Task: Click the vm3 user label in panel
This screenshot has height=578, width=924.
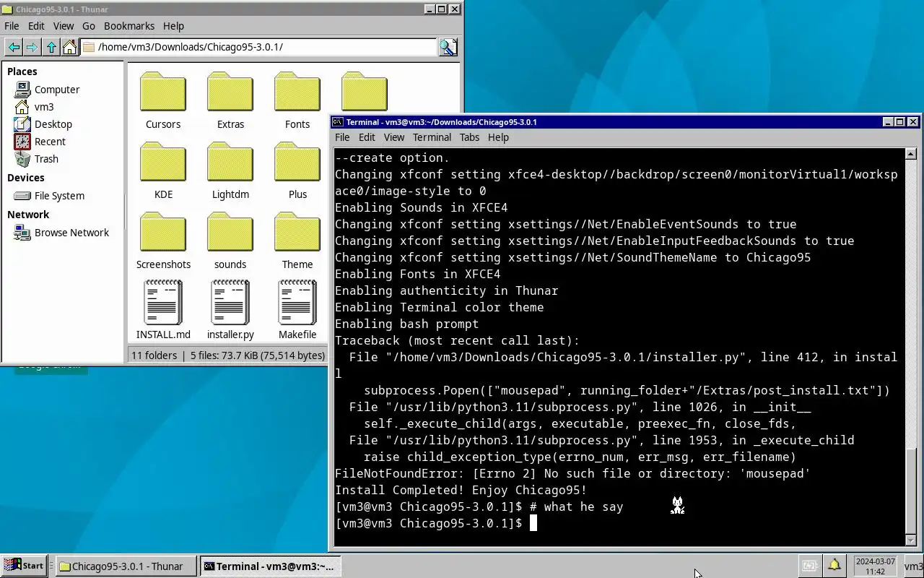Action: (x=913, y=566)
